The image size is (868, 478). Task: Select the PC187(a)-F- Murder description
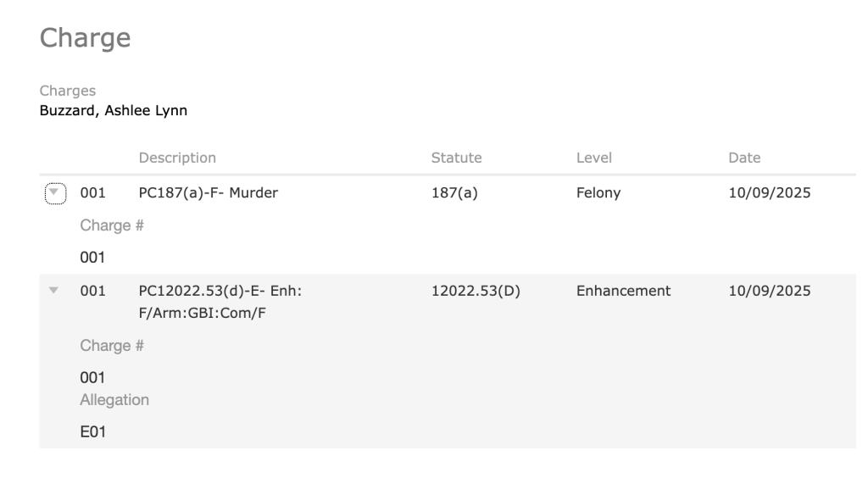pos(208,193)
